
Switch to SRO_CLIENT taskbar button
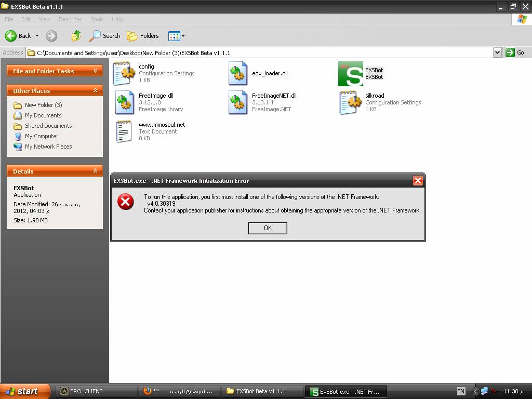pyautogui.click(x=96, y=392)
